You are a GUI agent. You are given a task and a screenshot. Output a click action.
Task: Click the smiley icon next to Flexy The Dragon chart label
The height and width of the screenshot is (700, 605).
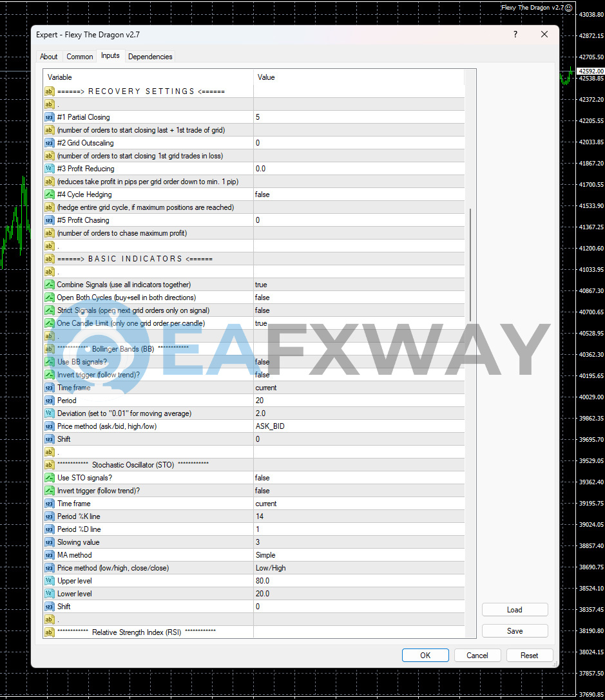pyautogui.click(x=569, y=8)
